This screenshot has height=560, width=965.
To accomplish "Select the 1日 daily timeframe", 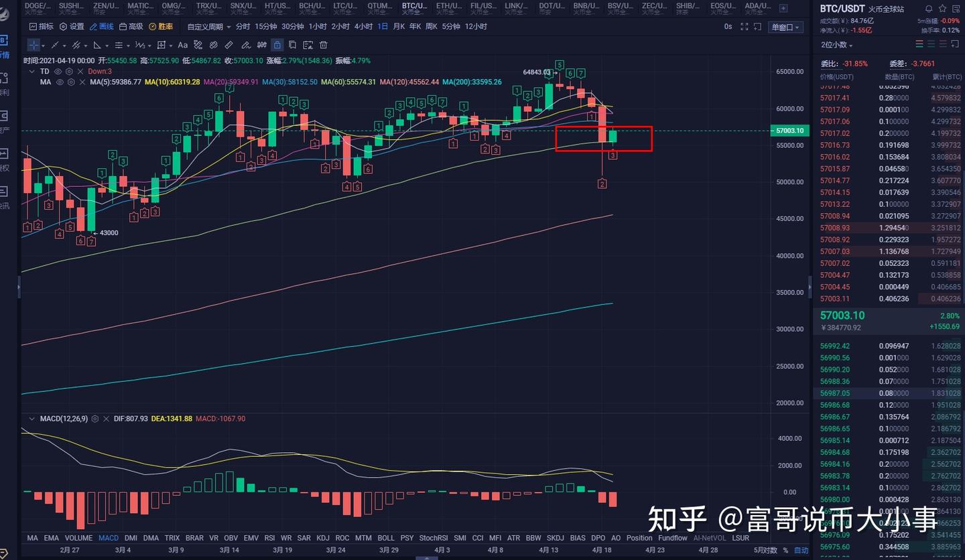I will coord(383,27).
